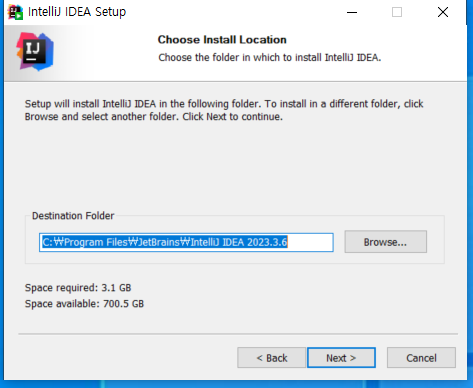Minimize the IntelliJ IDEA Setup window
The image size is (473, 388).
(x=352, y=12)
